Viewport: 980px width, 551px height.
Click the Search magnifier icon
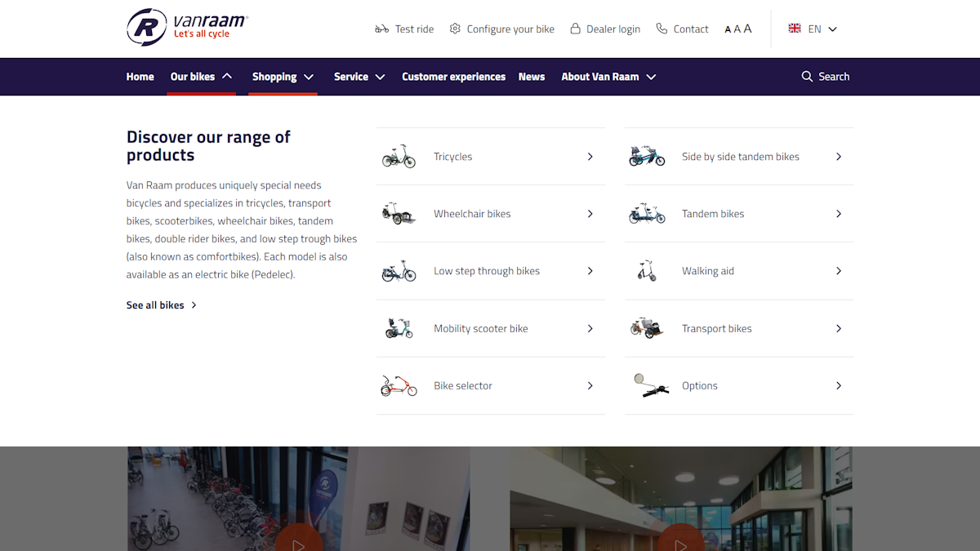coord(807,76)
